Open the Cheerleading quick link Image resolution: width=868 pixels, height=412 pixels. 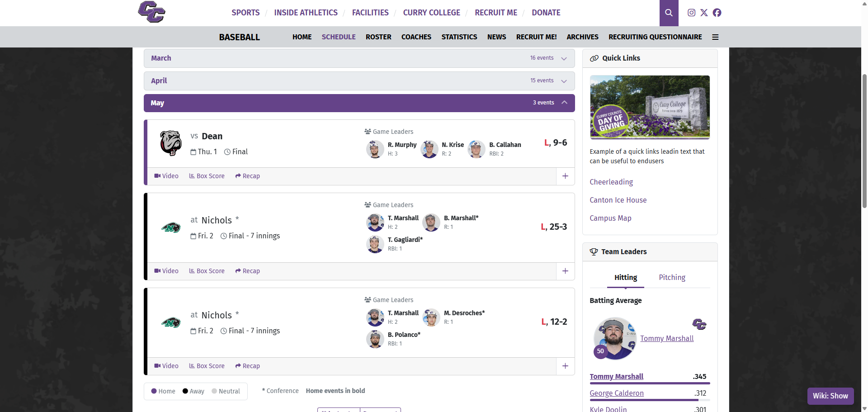pos(611,182)
